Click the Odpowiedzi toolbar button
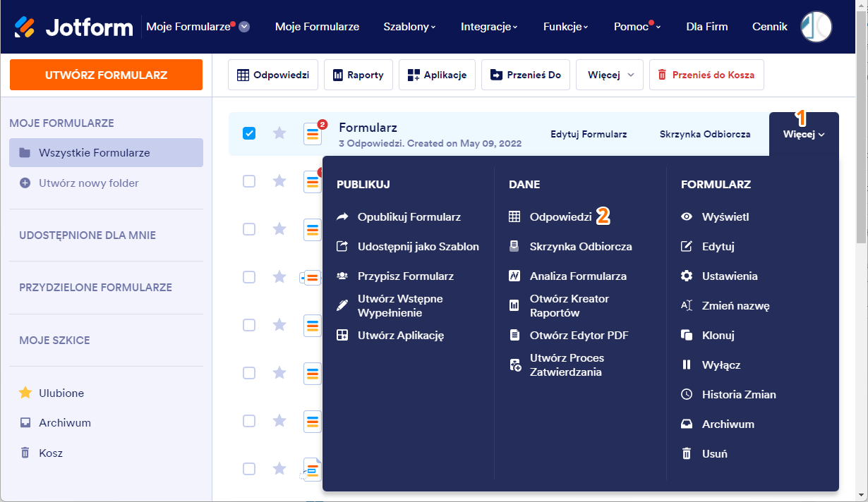Image resolution: width=868 pixels, height=502 pixels. click(273, 75)
